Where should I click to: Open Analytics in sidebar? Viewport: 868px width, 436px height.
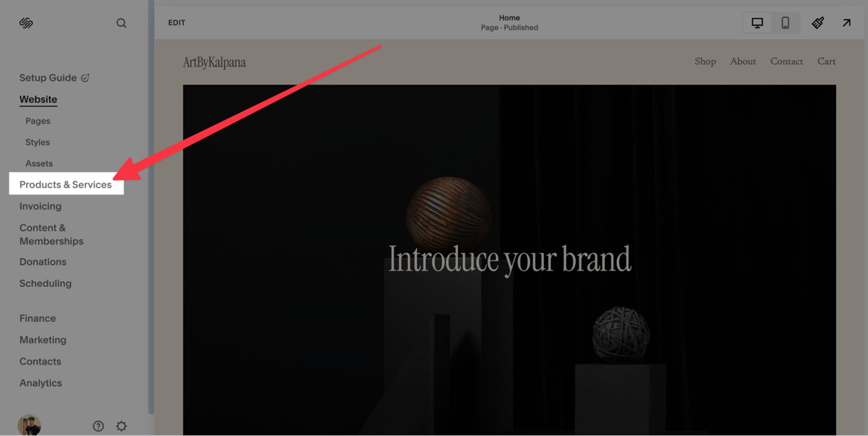coord(41,383)
